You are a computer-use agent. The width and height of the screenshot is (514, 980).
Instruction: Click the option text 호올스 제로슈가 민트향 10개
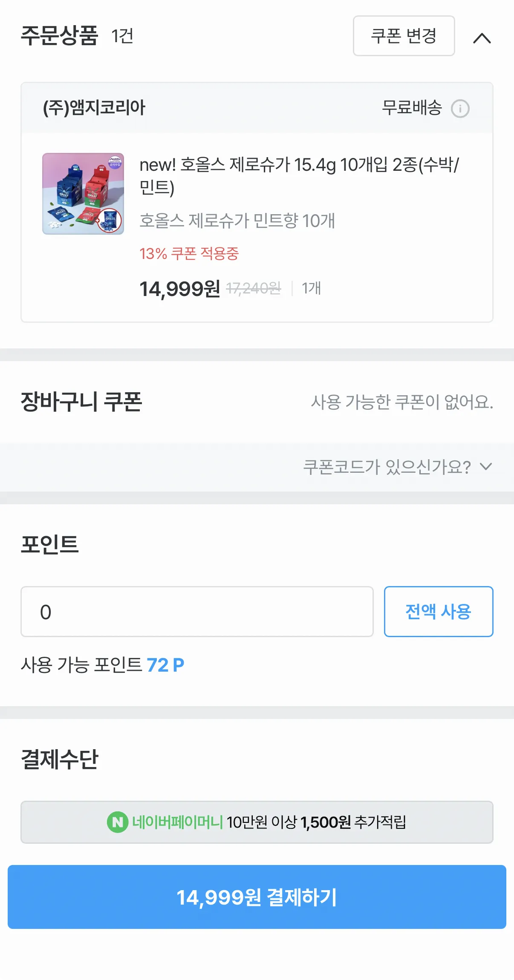(x=237, y=221)
